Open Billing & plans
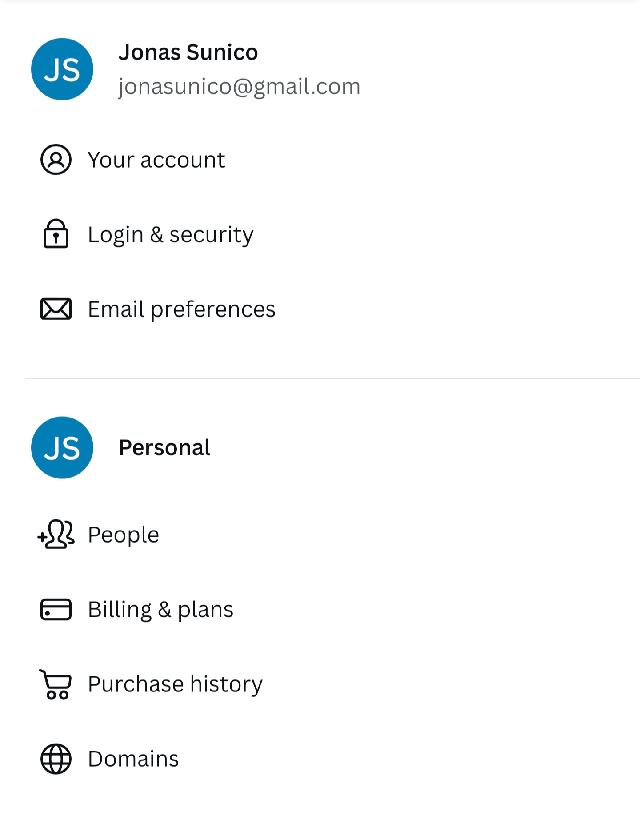640x840 pixels. click(160, 609)
